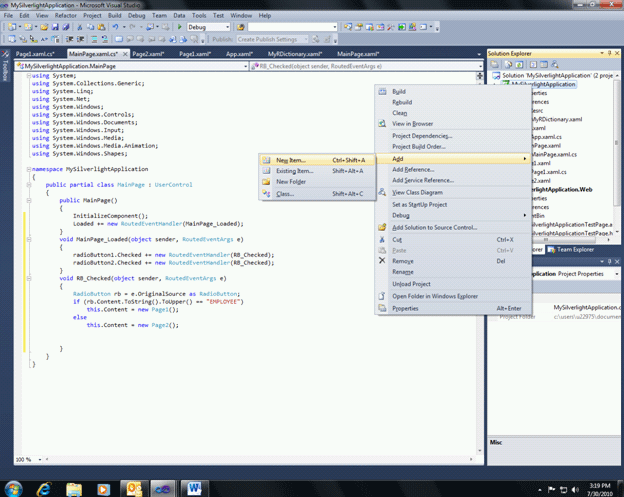Switch to the Page2.xaml tab
The width and height of the screenshot is (624, 497).
146,52
